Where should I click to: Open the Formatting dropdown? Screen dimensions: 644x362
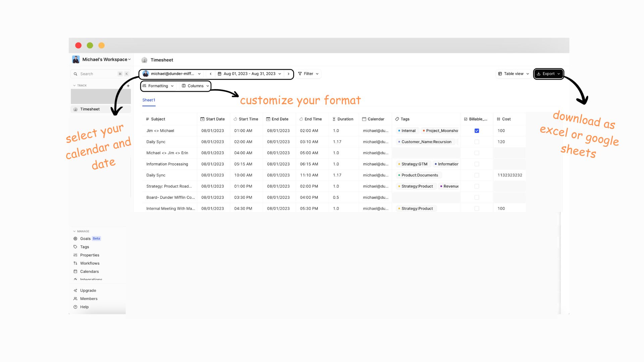coord(158,86)
